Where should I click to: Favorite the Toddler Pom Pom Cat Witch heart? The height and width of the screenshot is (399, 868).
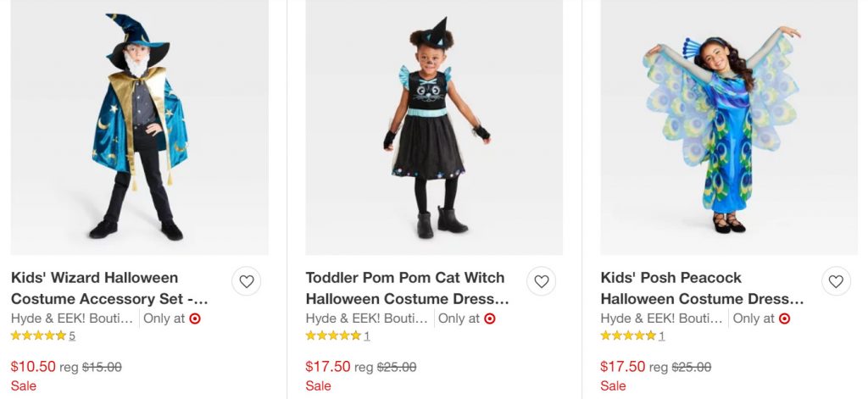pyautogui.click(x=541, y=281)
